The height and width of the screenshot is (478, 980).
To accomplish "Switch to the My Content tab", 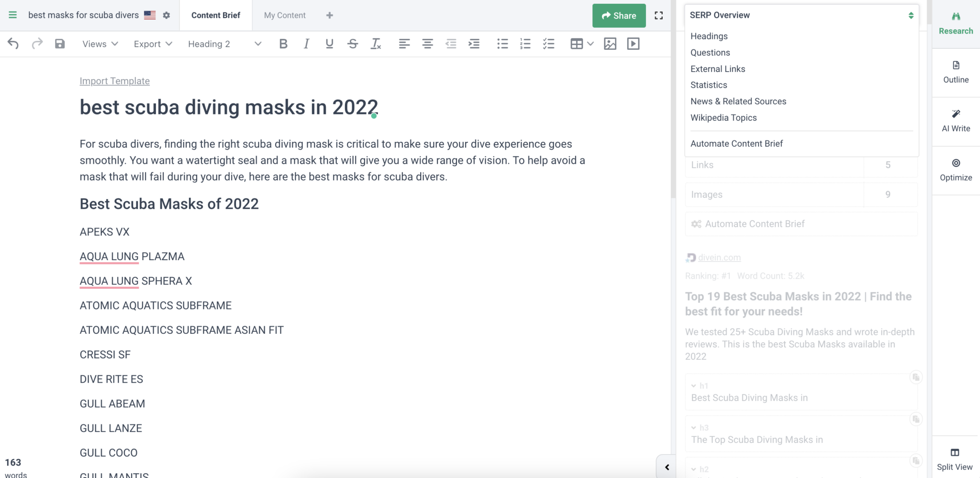I will [285, 15].
